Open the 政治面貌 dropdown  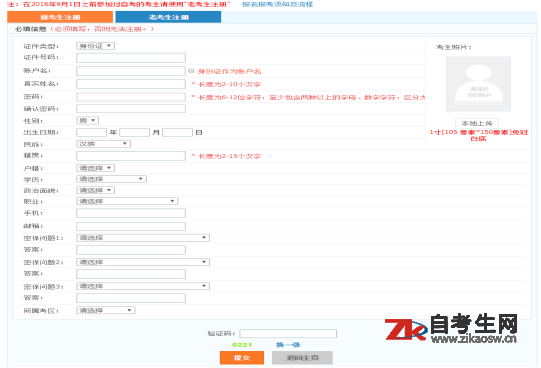[x=96, y=190]
